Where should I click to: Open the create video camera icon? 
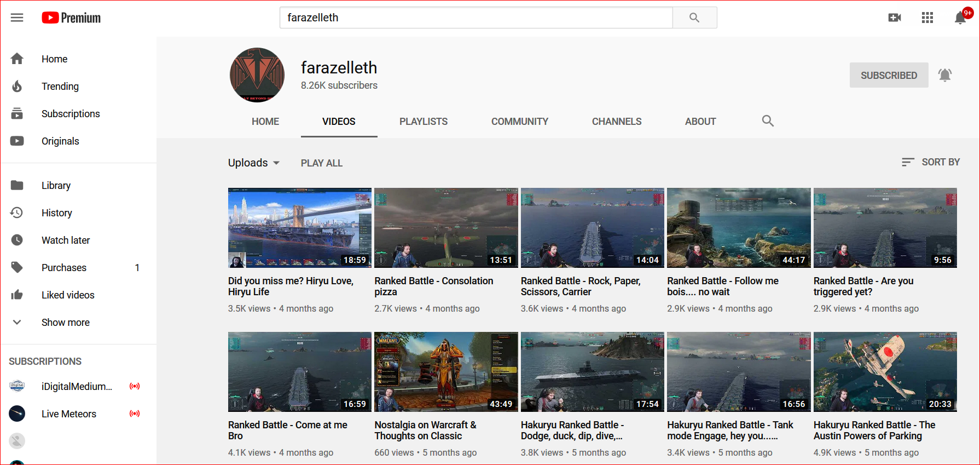click(895, 18)
